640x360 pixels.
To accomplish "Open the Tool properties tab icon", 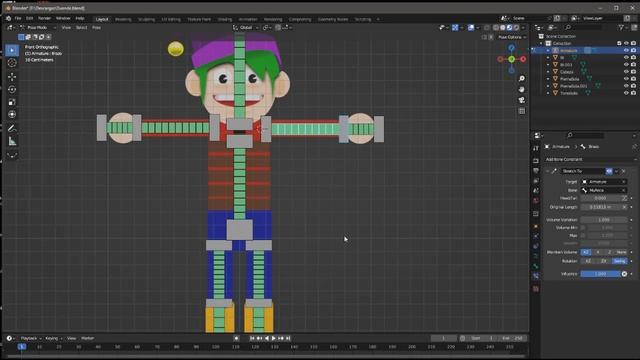I will [x=536, y=149].
